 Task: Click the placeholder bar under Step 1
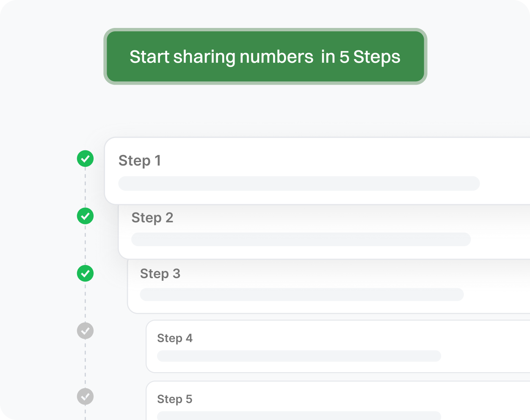299,183
